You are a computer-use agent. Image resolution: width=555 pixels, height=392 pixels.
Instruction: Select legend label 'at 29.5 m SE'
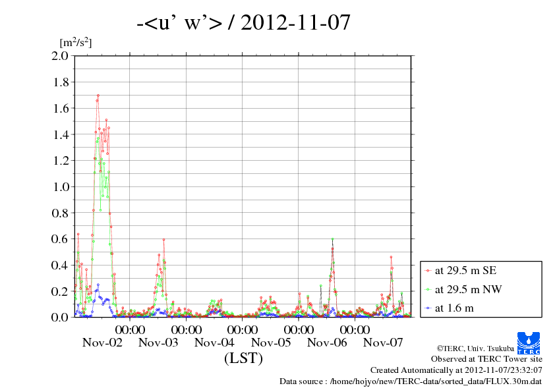click(x=465, y=271)
